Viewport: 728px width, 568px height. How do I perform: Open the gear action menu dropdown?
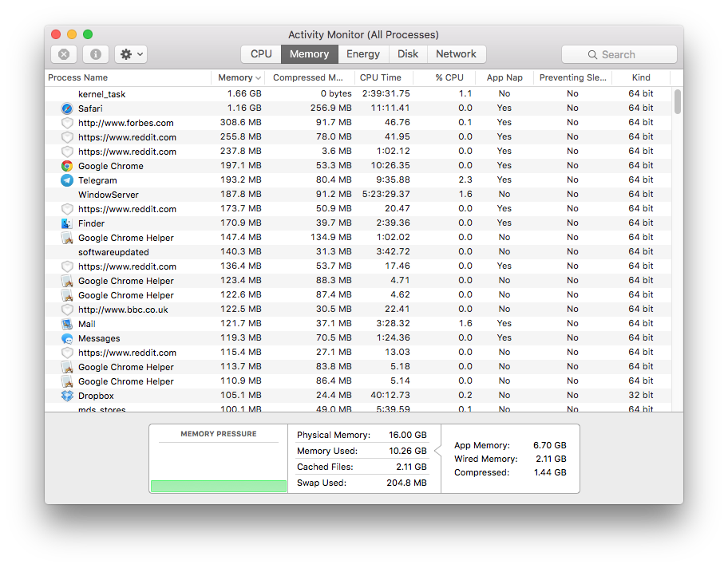point(131,54)
